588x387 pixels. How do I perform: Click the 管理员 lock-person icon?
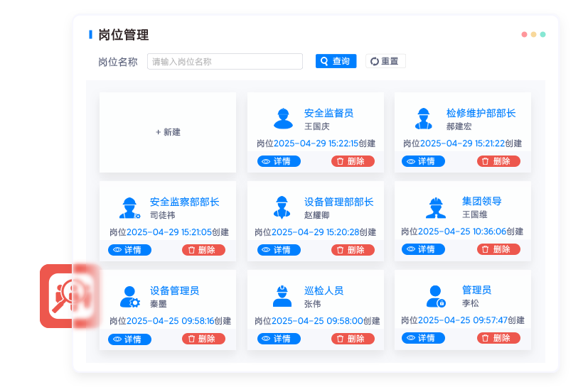pyautogui.click(x=436, y=295)
